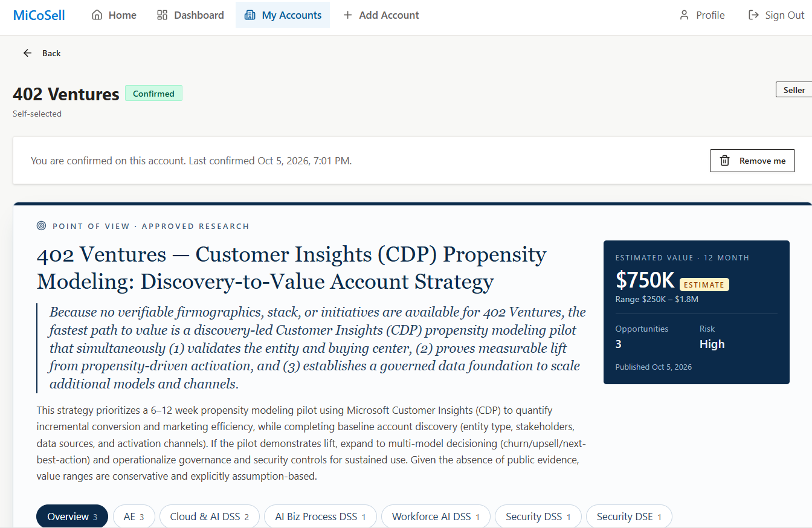Click the Add Account plus icon
Screen dimensions: 812x528
[x=347, y=15]
